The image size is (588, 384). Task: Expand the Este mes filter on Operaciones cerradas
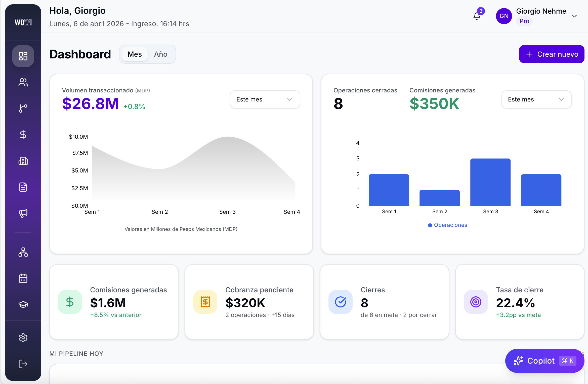click(x=536, y=99)
